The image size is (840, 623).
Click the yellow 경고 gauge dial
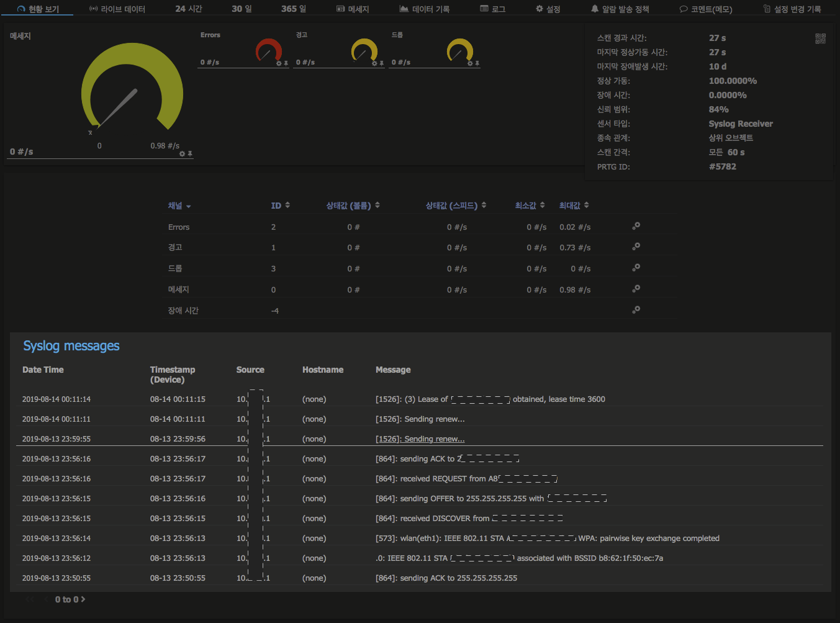364,50
